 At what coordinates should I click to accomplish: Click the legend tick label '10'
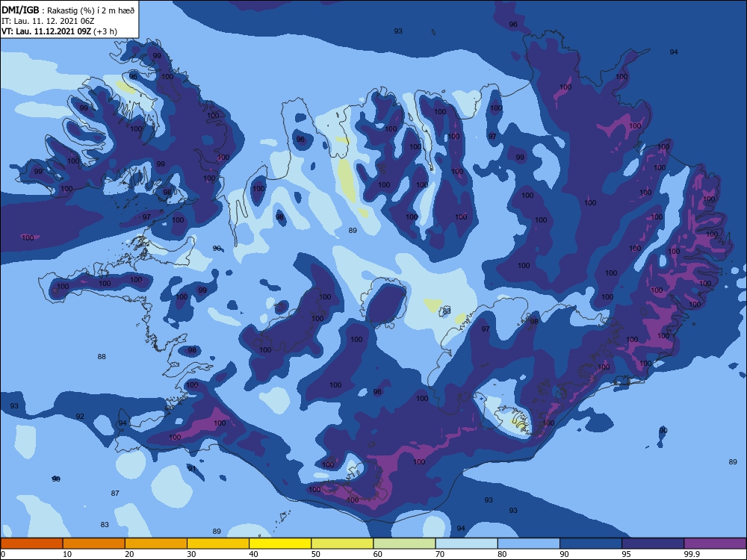pyautogui.click(x=66, y=554)
